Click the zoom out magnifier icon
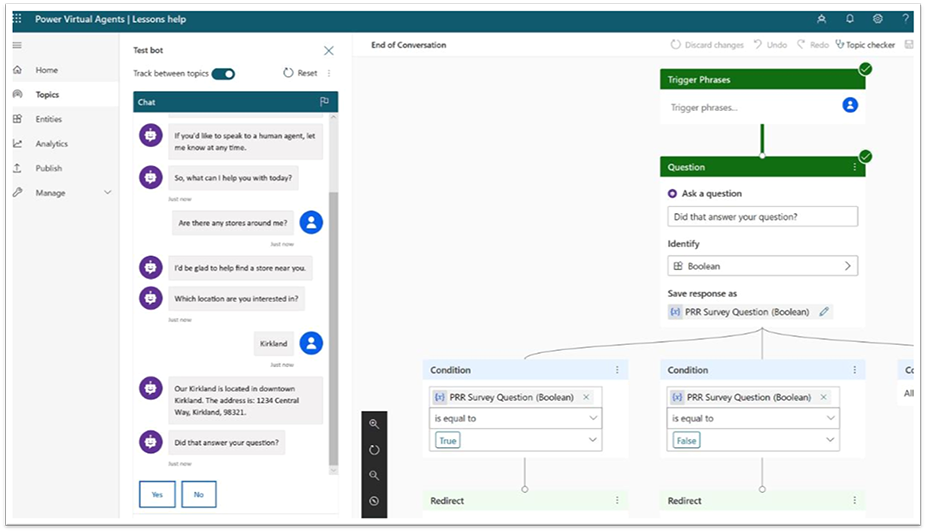Image resolution: width=926 pixels, height=532 pixels. pyautogui.click(x=374, y=476)
